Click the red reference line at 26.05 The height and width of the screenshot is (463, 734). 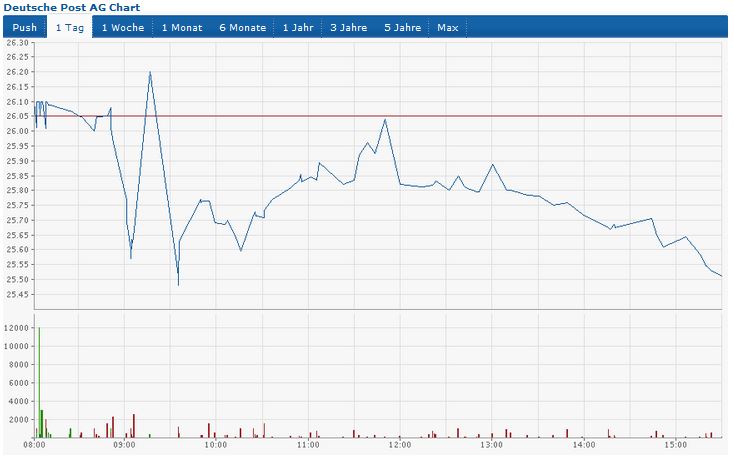pos(378,116)
